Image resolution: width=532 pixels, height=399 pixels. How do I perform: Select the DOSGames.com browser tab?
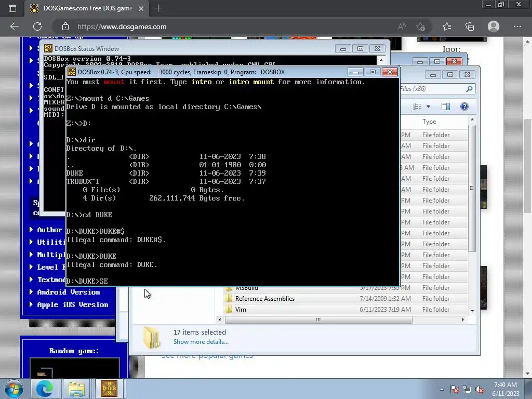[87, 8]
